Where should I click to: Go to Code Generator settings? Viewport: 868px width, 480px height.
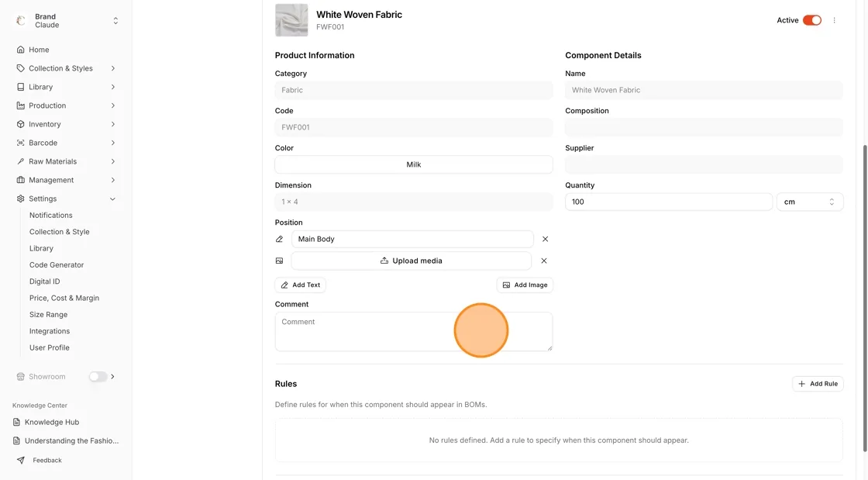(57, 265)
